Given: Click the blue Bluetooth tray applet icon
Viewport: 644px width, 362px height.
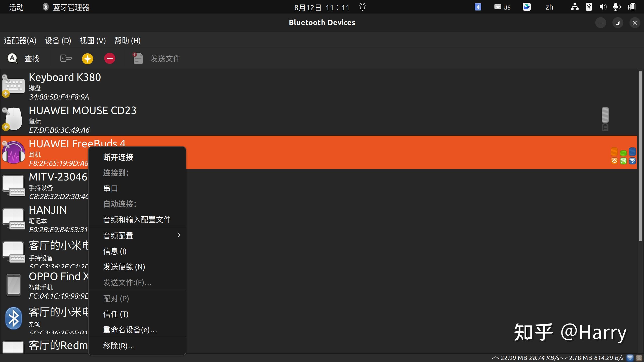Looking at the screenshot, I should coord(478,7).
